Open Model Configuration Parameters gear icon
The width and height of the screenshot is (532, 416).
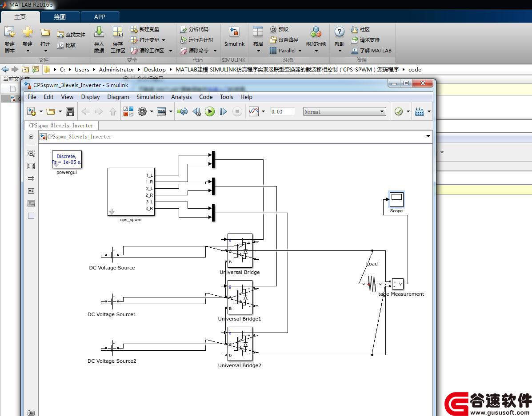pyautogui.click(x=142, y=111)
